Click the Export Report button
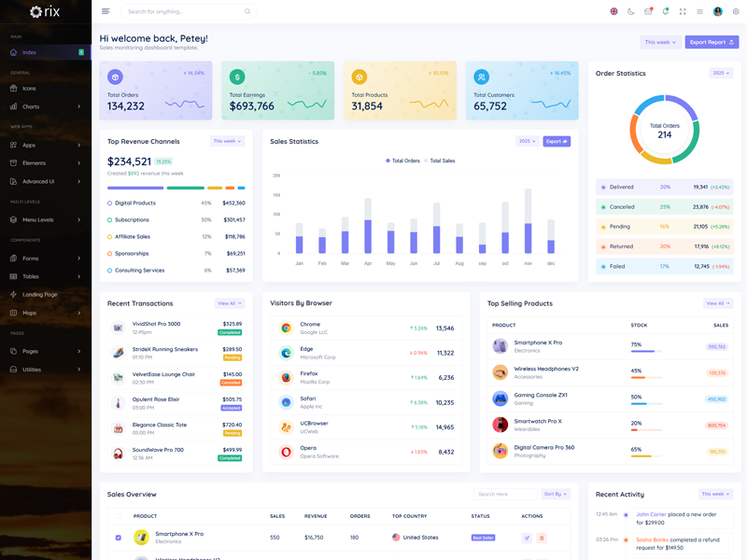Viewport: 747px width, 560px height. click(x=712, y=42)
